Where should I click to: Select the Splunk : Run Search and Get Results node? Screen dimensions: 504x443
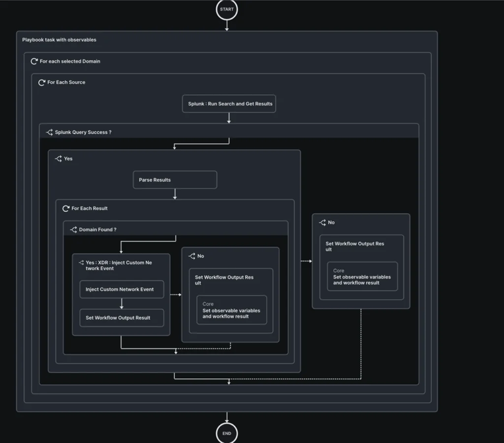point(229,103)
